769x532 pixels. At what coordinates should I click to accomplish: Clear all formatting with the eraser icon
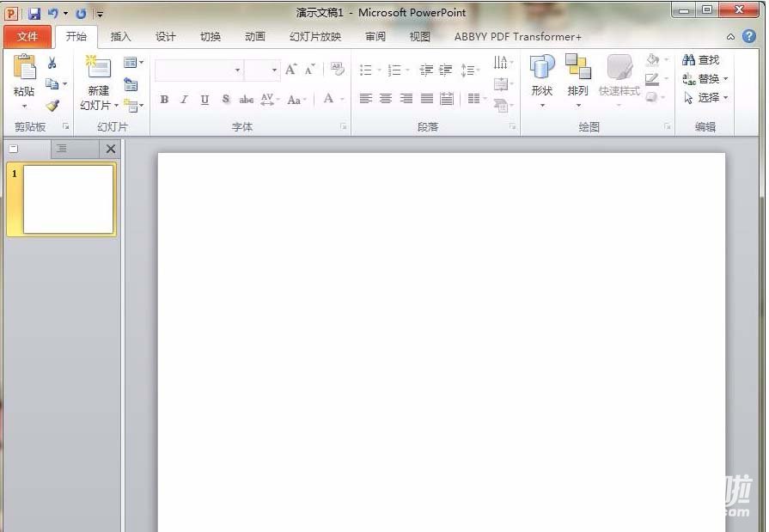[338, 70]
